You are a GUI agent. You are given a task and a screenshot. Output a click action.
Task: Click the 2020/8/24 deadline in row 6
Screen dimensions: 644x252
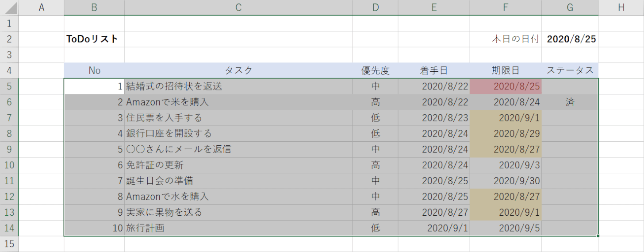(x=506, y=102)
